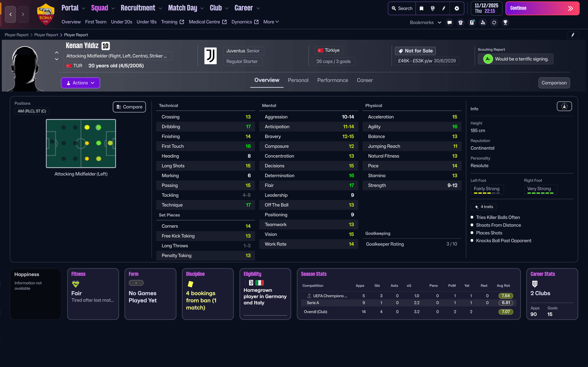Select the attacking midfielder centre dot on pitch
This screenshot has height=367, width=588.
coord(99,143)
